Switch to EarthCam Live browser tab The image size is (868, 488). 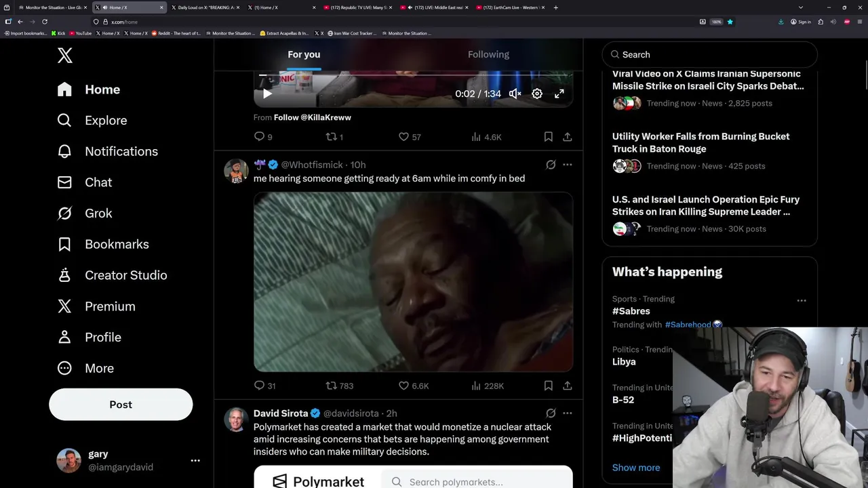510,7
